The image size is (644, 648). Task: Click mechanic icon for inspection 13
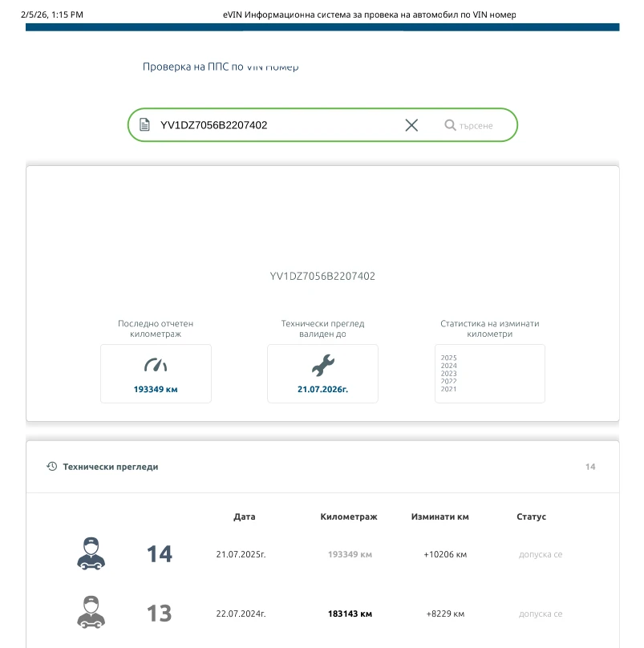click(91, 614)
